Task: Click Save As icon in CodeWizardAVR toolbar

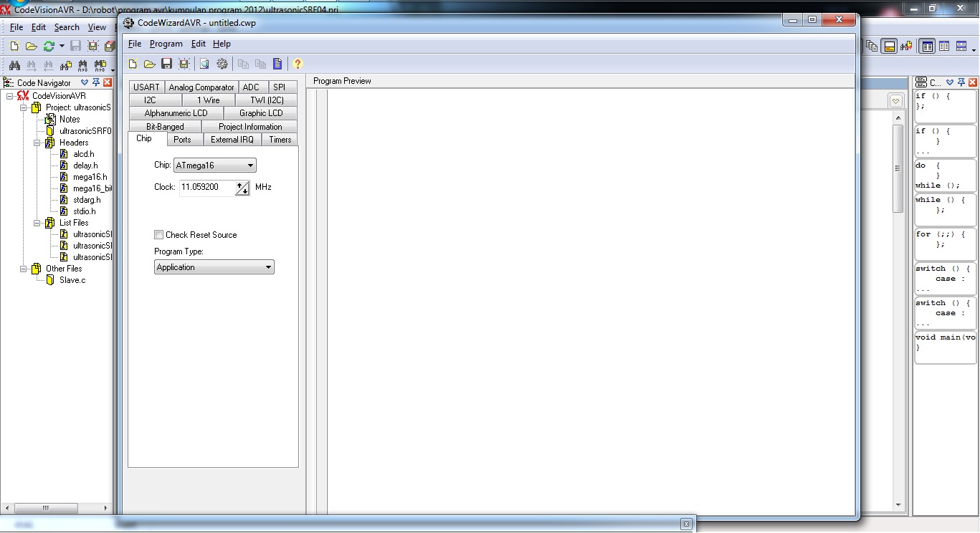Action: click(184, 64)
